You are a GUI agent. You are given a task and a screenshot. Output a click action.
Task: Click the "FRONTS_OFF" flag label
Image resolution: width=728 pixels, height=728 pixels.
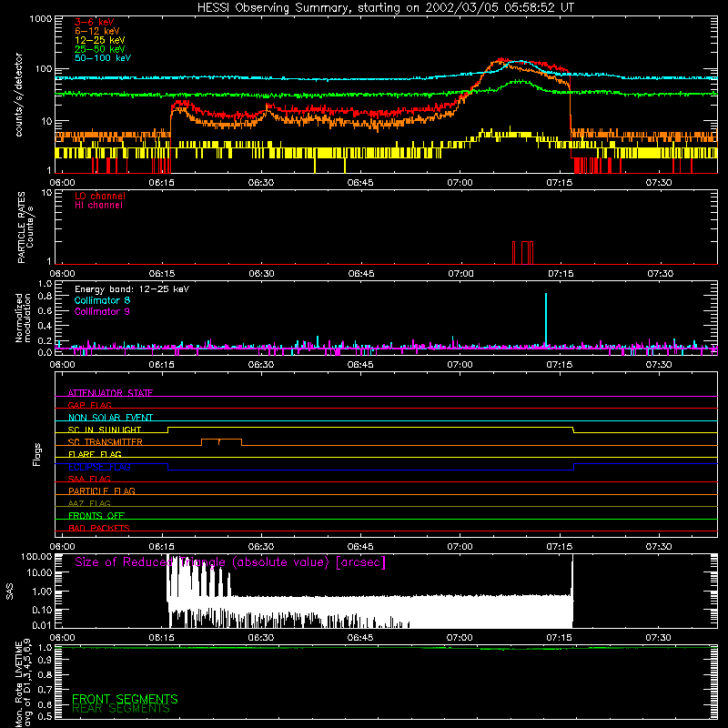(96, 515)
